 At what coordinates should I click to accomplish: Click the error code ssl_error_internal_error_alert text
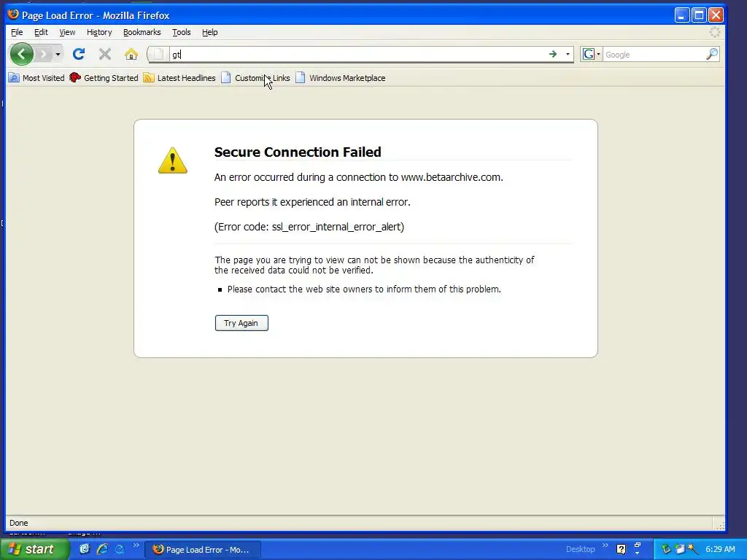pos(338,227)
